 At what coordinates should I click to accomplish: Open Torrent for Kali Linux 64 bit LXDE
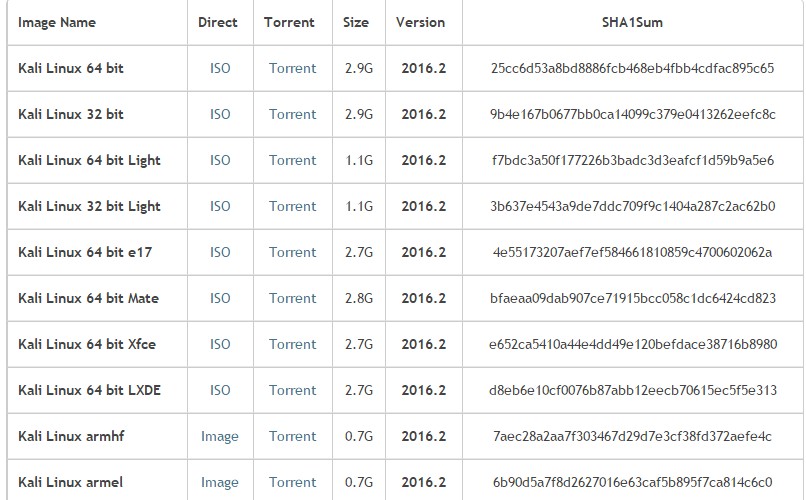pos(292,390)
